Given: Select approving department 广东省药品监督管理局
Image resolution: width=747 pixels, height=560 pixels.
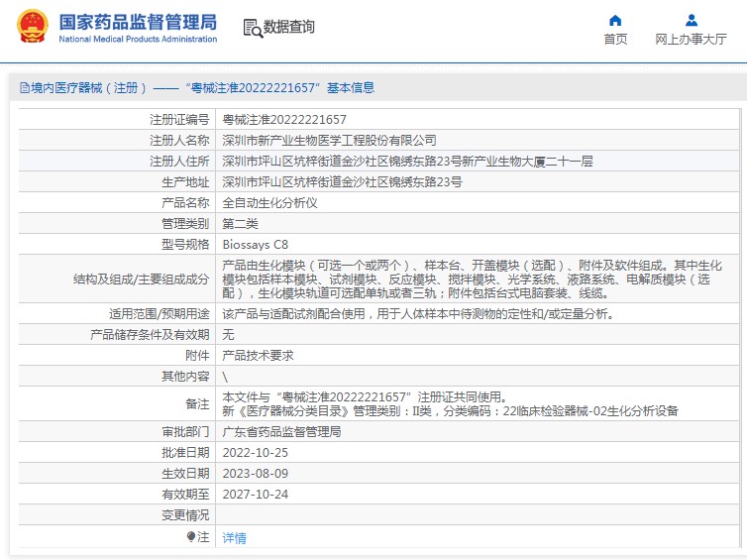Looking at the screenshot, I should 281,432.
